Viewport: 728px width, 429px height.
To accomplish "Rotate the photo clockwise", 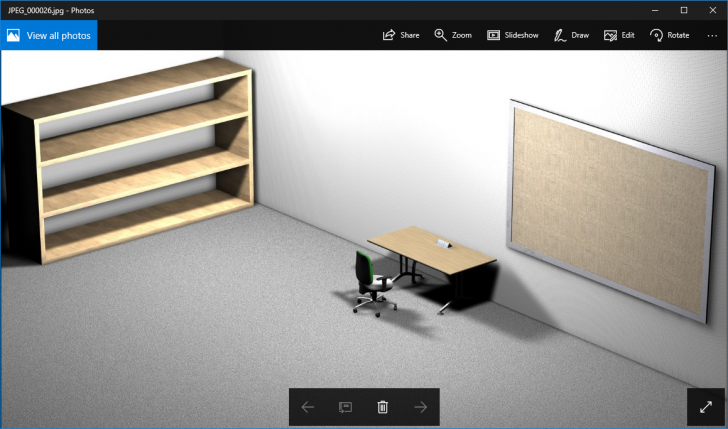I will click(x=669, y=35).
